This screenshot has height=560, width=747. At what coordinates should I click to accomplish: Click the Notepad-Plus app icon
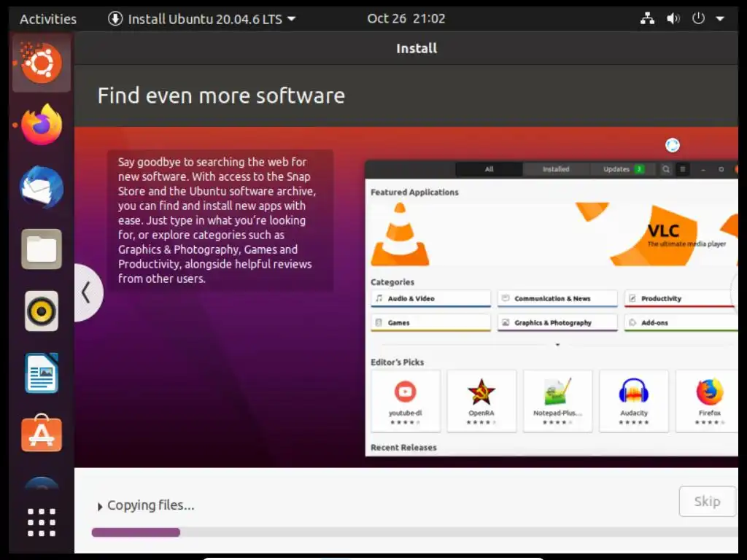(557, 392)
